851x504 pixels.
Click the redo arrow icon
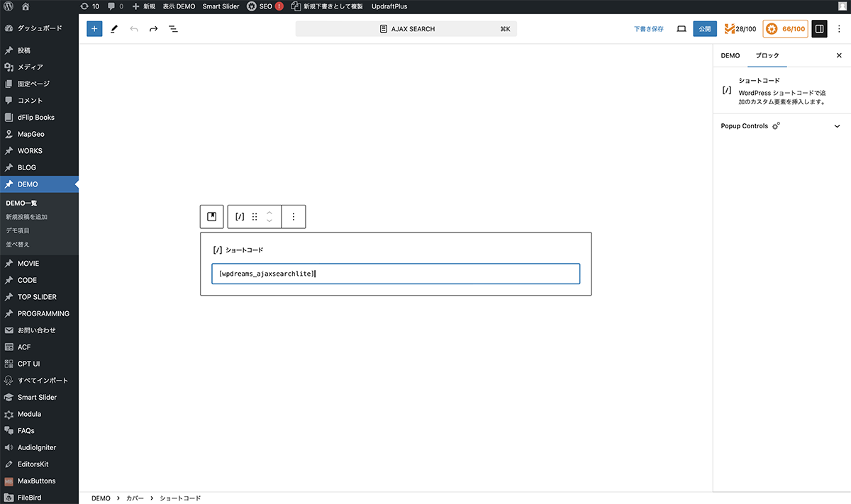click(153, 29)
